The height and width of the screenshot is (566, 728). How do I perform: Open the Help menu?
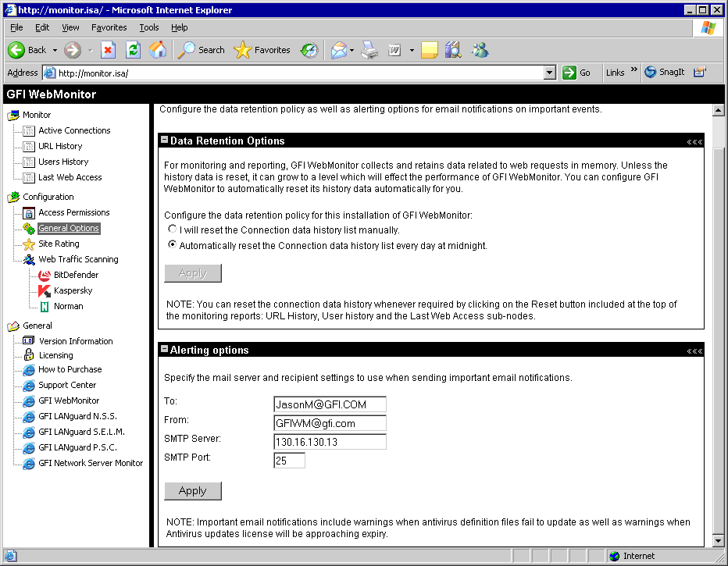coord(179,27)
